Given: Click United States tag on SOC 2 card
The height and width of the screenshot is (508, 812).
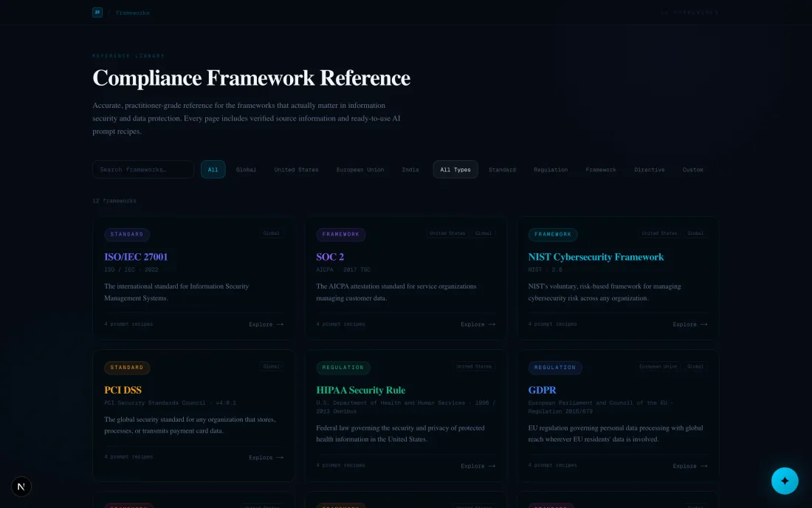Looking at the screenshot, I should [447, 233].
